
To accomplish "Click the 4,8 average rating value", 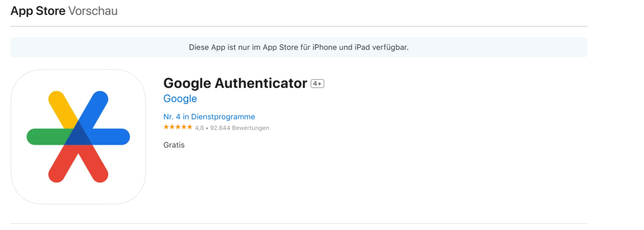I will pyautogui.click(x=199, y=128).
